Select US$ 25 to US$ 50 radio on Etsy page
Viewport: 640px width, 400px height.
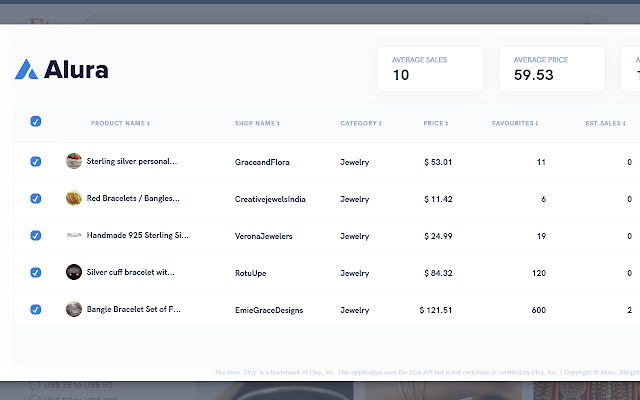click(x=35, y=385)
